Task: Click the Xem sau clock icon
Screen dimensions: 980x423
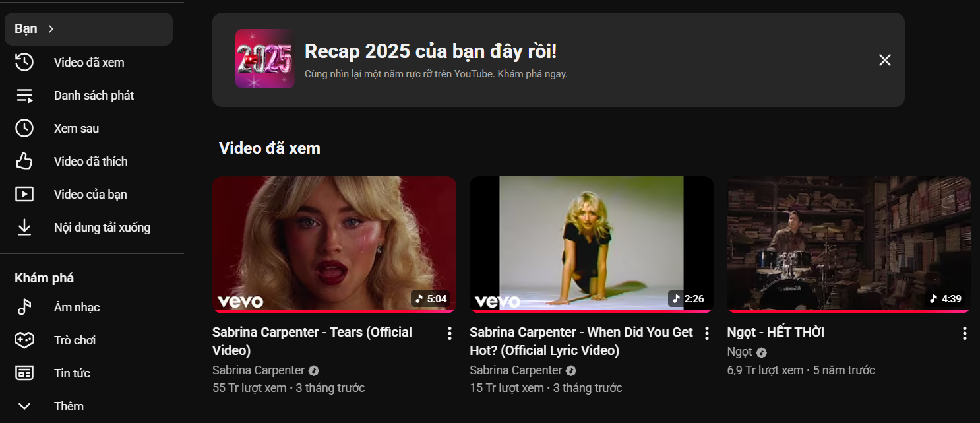Action: pos(24,128)
